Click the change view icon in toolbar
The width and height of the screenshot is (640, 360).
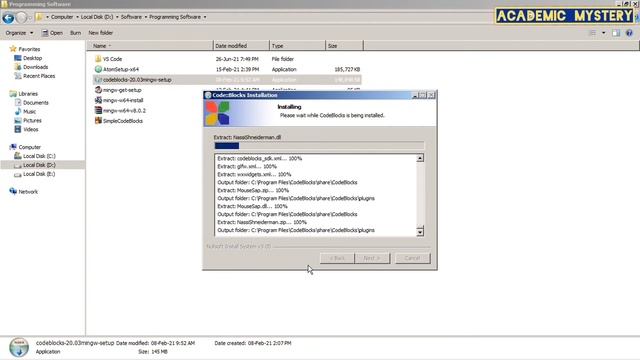tap(593, 33)
